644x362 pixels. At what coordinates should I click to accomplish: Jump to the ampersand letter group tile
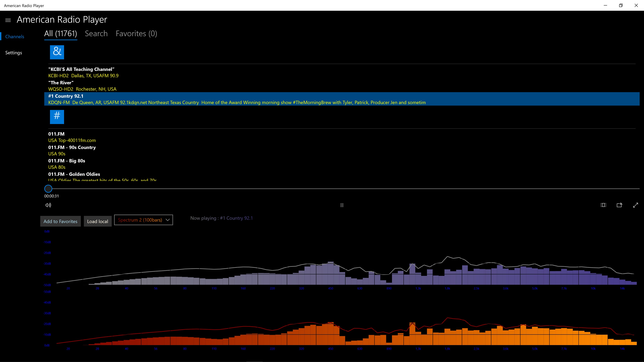57,52
